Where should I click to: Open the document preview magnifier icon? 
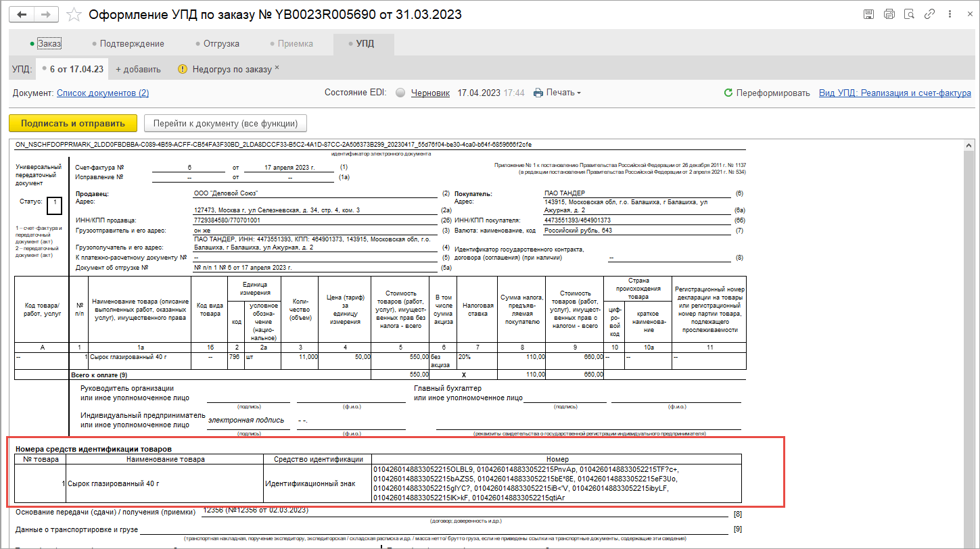910,14
